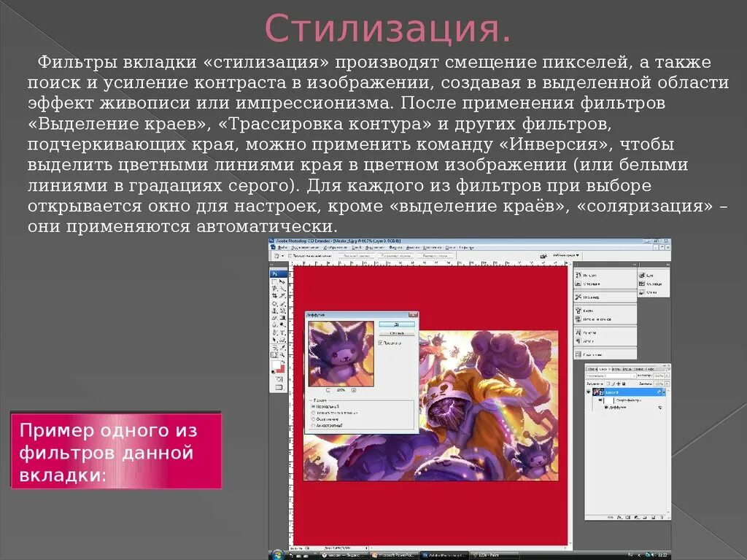Toggle Quick Mask mode icon
The image size is (747, 560).
pos(279,378)
